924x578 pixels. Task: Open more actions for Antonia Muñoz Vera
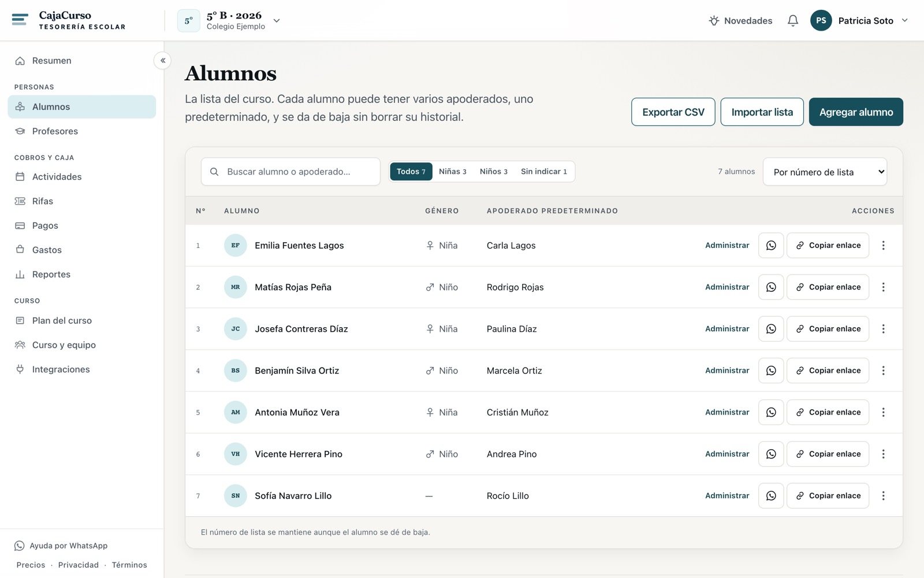[883, 412]
